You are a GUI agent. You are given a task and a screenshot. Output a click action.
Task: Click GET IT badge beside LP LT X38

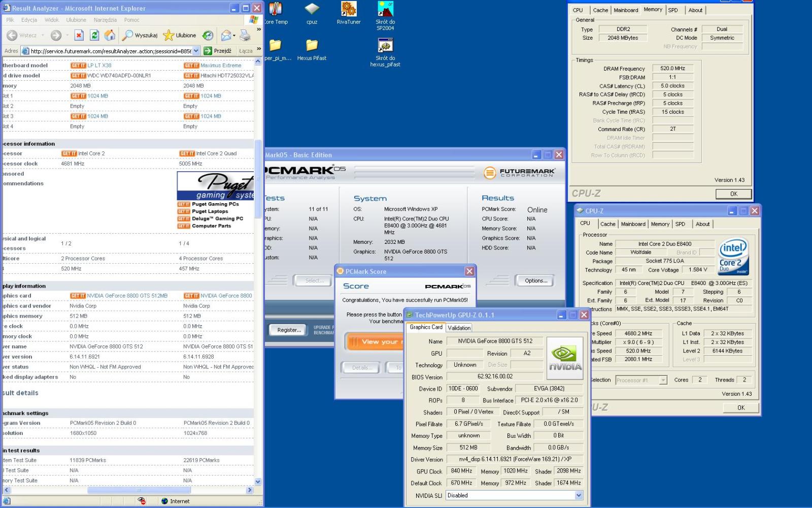(x=79, y=66)
